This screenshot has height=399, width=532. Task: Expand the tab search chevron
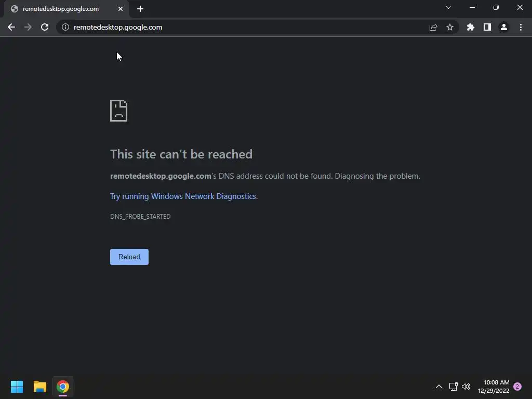coord(448,7)
